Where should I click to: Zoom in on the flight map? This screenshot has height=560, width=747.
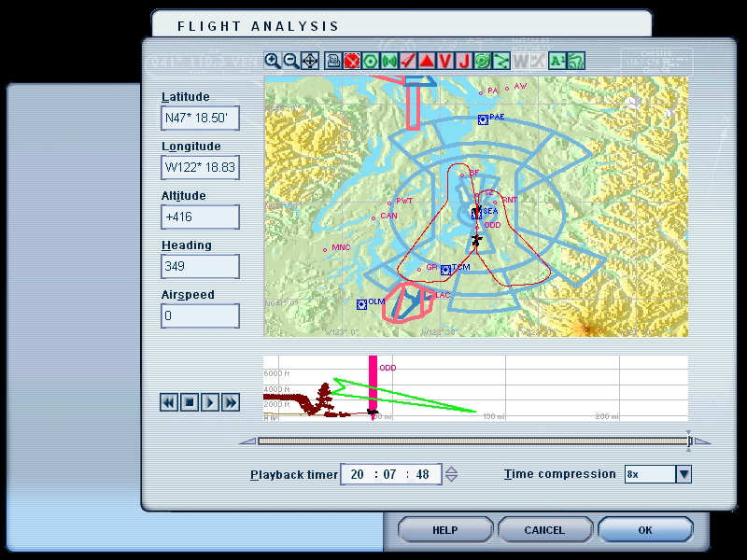tap(272, 61)
